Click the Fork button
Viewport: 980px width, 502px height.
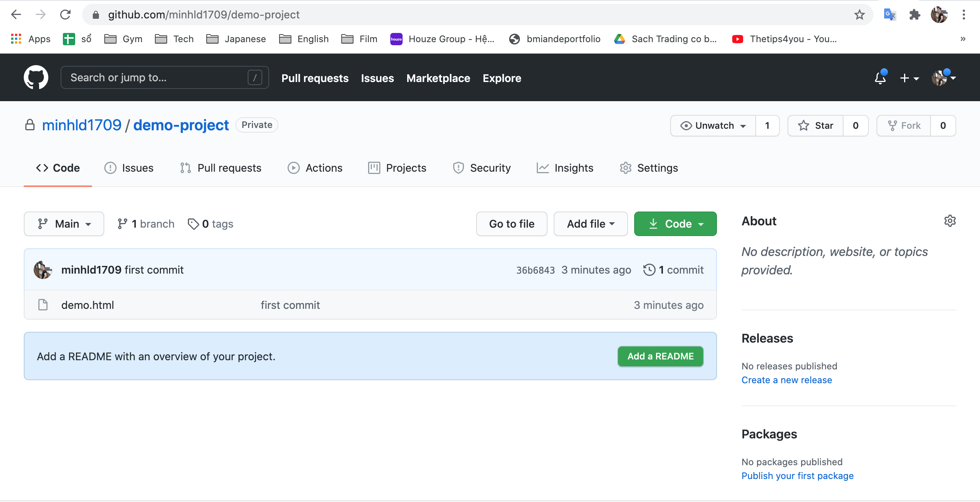[x=904, y=126]
